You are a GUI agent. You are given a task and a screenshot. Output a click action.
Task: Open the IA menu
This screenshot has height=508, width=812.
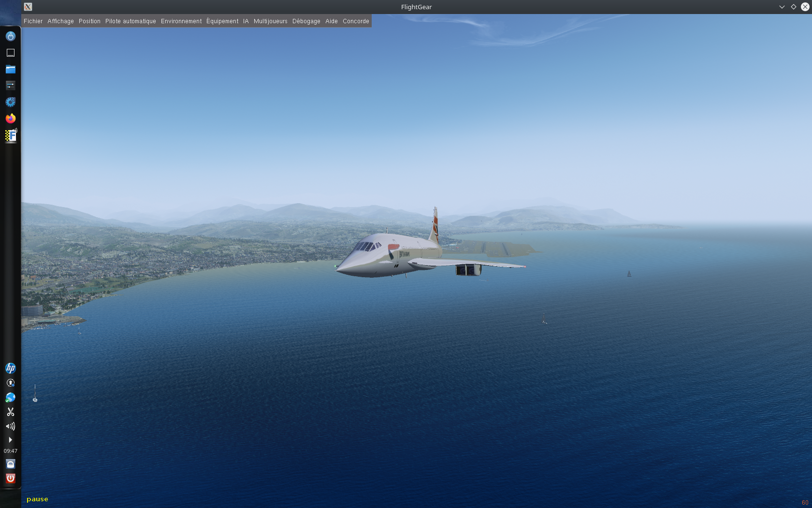coord(246,21)
